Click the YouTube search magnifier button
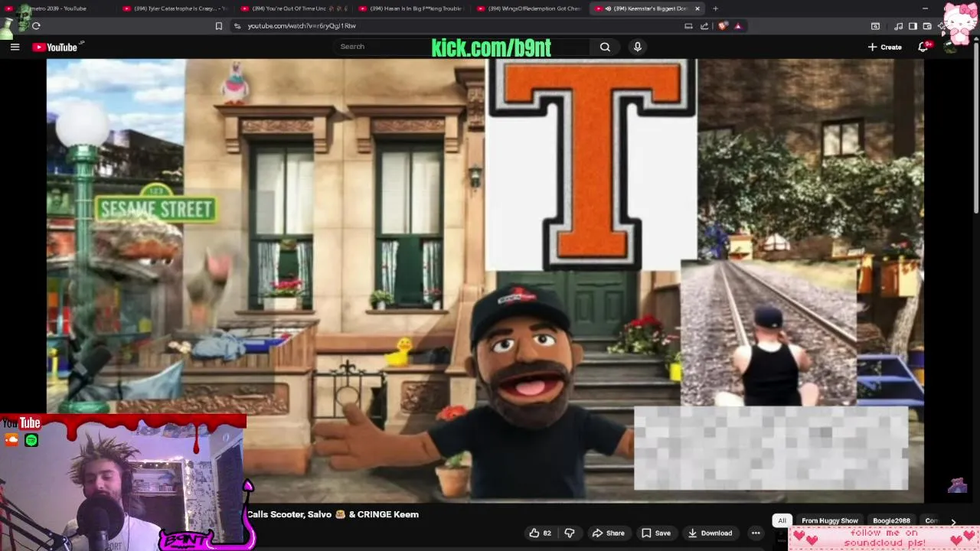 point(605,47)
